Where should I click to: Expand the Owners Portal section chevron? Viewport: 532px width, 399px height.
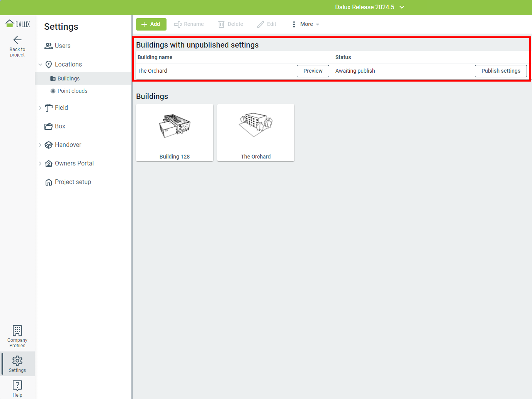[40, 164]
